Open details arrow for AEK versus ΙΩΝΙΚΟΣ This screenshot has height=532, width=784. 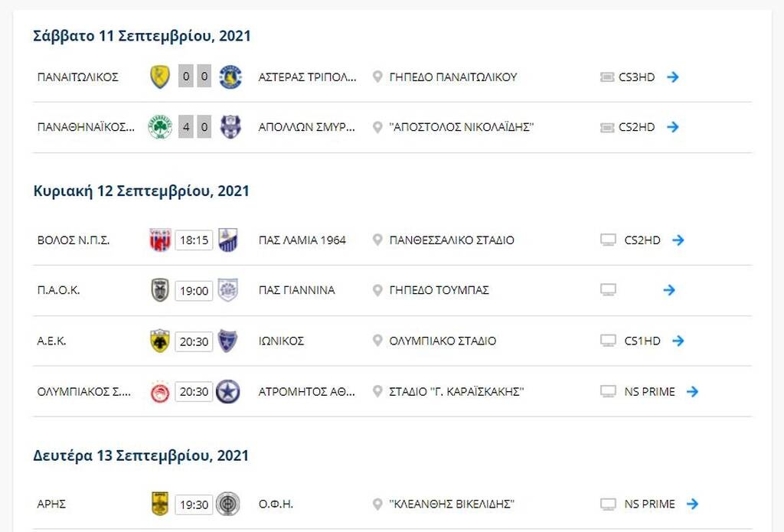point(679,341)
